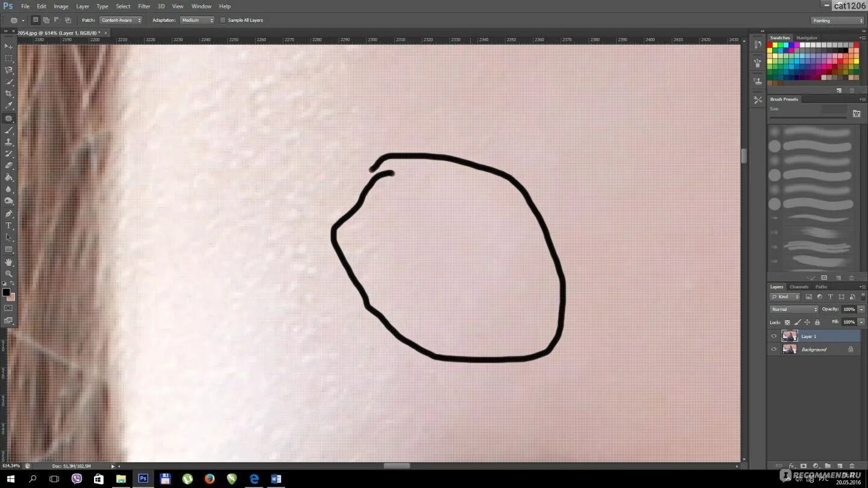
Task: Swap foreground and background colors
Action: tap(13, 283)
